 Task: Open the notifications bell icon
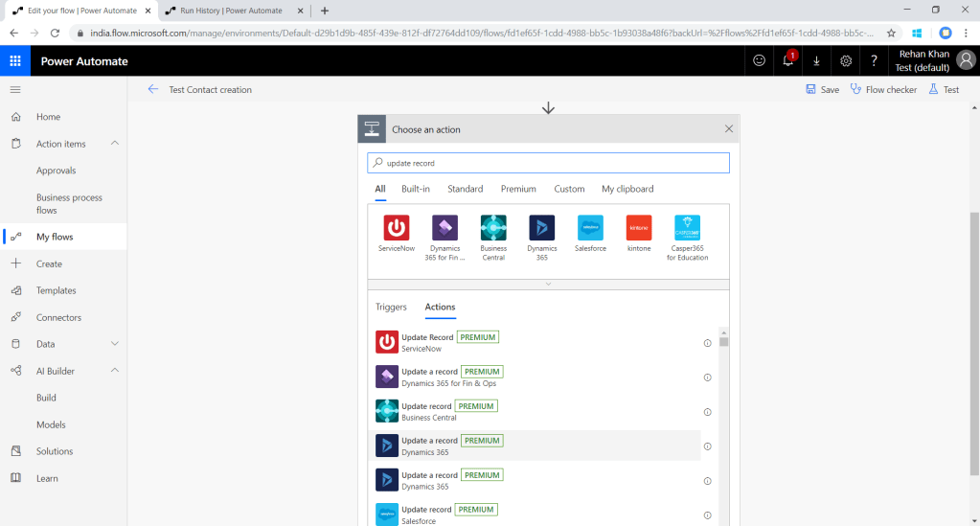point(787,61)
